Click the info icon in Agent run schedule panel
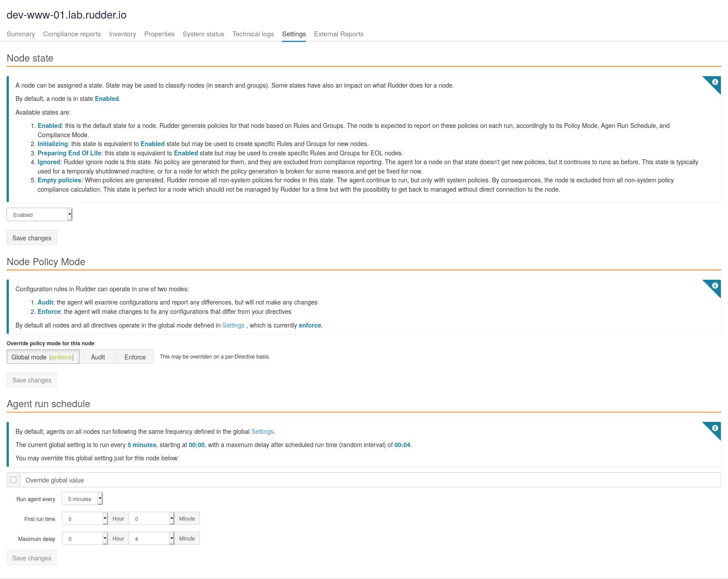Screen dimensions: 728x579 point(715,428)
